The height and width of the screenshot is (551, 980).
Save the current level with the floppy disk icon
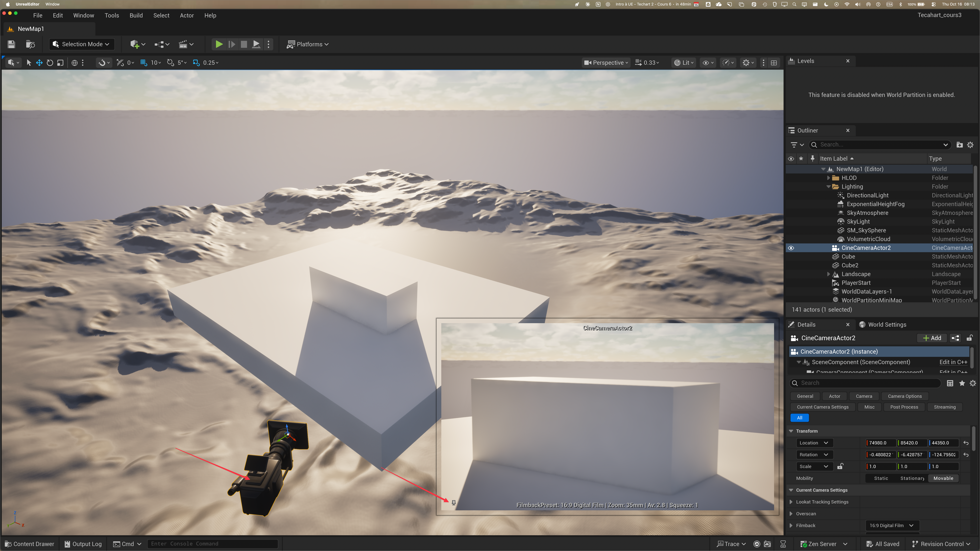(x=11, y=44)
